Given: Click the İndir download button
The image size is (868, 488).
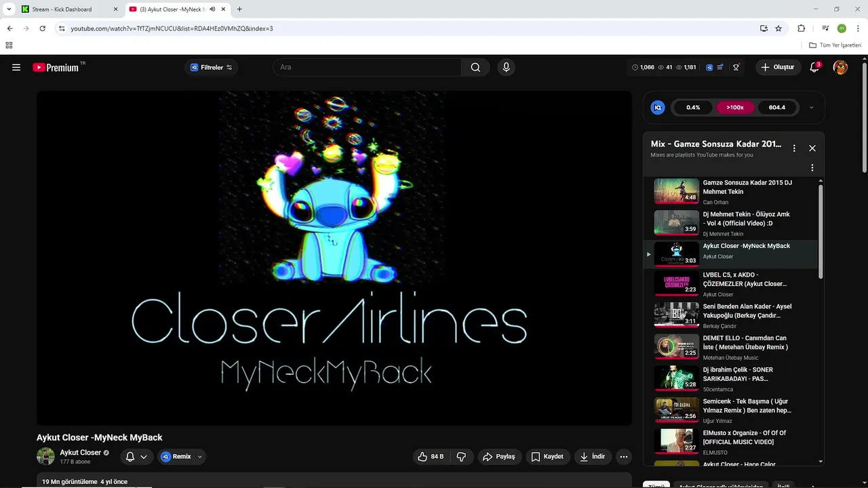Looking at the screenshot, I should [592, 457].
